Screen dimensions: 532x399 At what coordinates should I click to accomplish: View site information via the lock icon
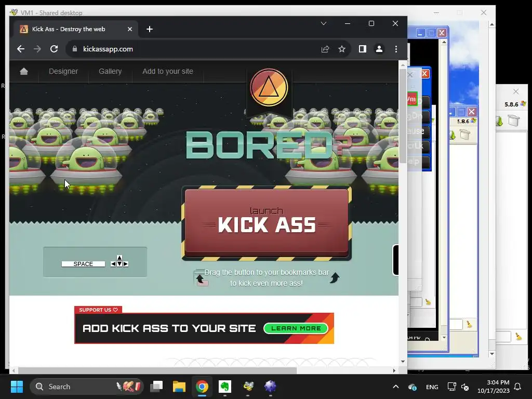75,49
